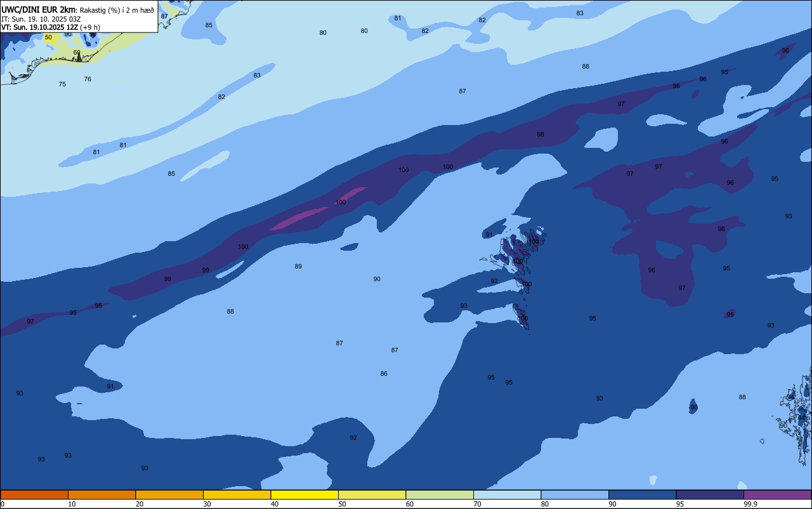812x509 pixels.
Task: Click the 'UWC/DINI EUR 2km' title text
Action: [38, 10]
